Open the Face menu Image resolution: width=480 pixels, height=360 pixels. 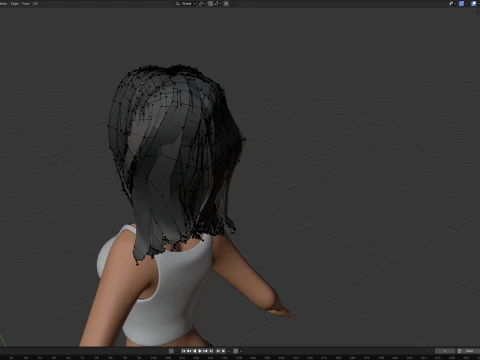[x=25, y=4]
